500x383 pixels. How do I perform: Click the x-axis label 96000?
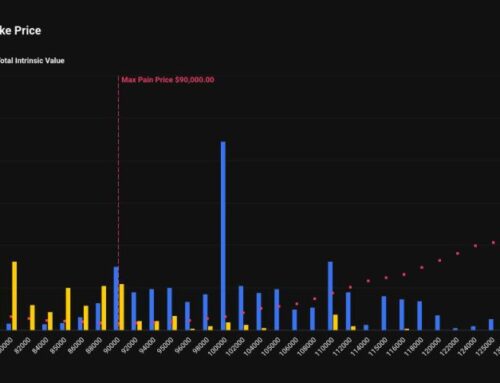coord(183,346)
